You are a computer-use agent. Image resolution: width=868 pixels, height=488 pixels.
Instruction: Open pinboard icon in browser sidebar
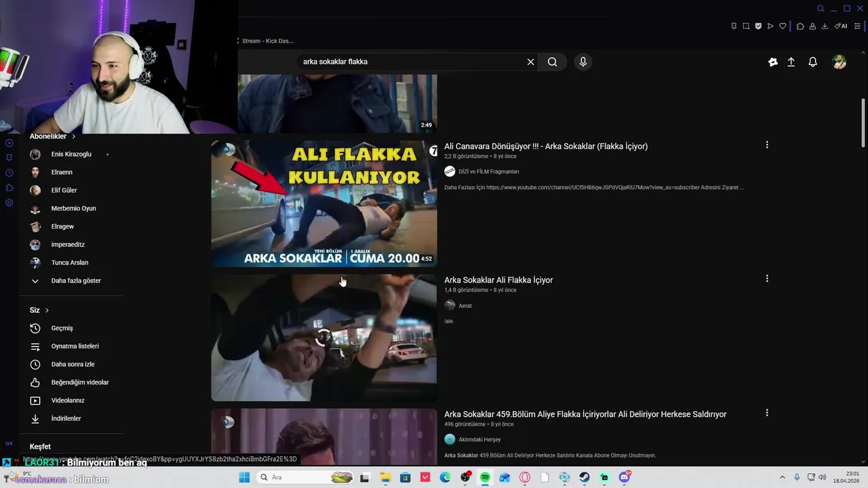(9, 158)
